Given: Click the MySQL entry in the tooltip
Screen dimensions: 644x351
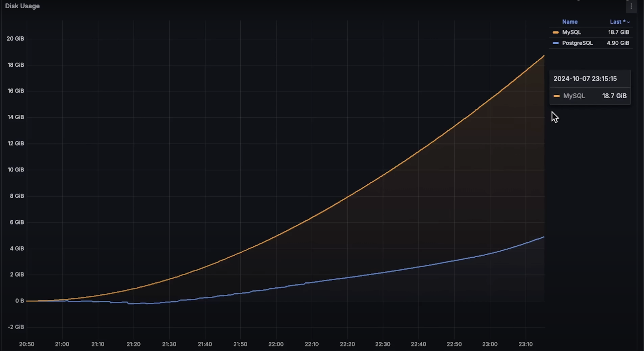Looking at the screenshot, I should point(574,96).
